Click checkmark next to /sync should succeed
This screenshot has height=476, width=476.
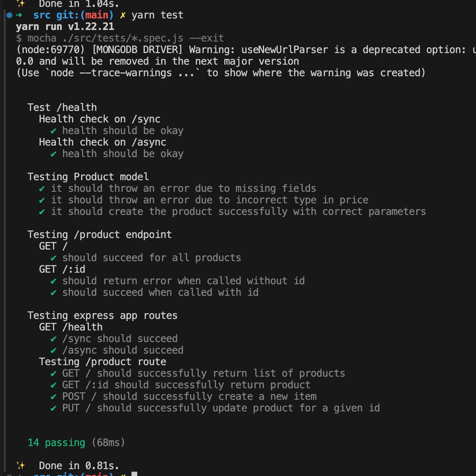click(53, 339)
